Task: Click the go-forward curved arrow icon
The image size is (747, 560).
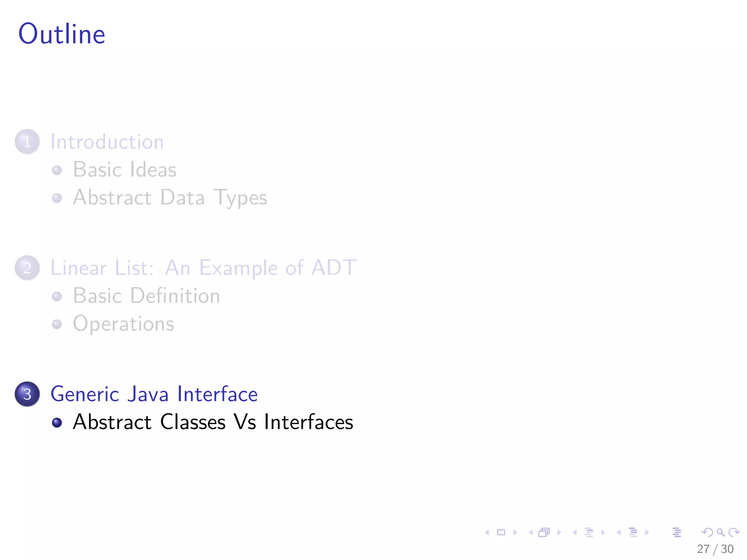Action: (734, 533)
